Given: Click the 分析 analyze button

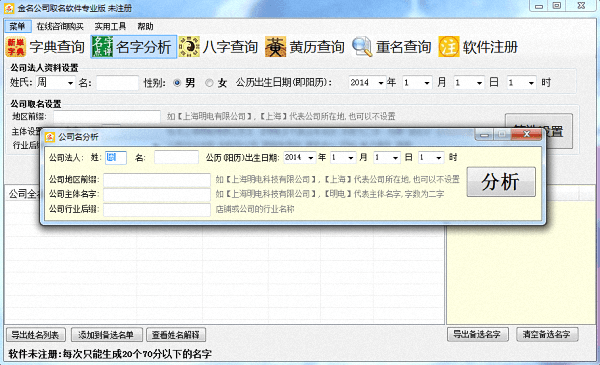Looking at the screenshot, I should (501, 182).
